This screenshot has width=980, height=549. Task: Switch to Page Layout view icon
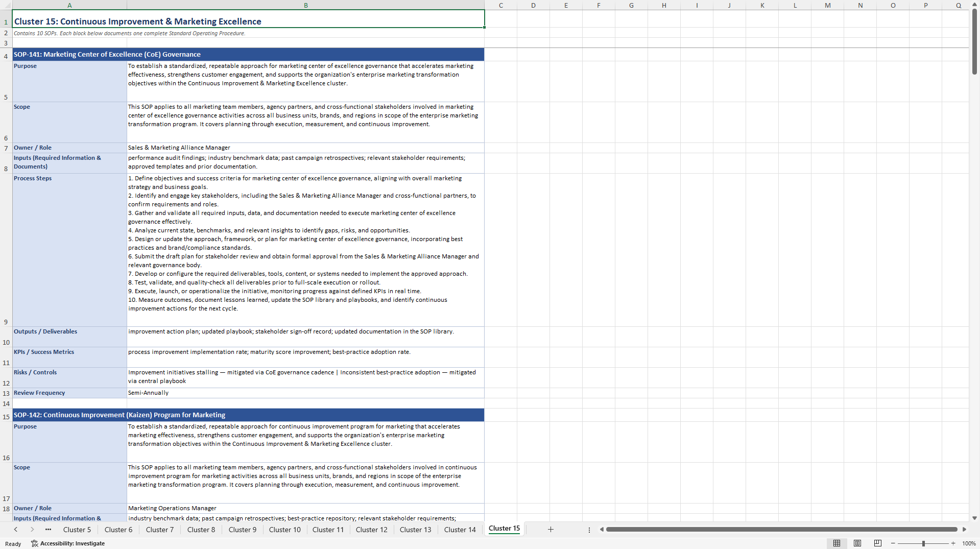[857, 543]
